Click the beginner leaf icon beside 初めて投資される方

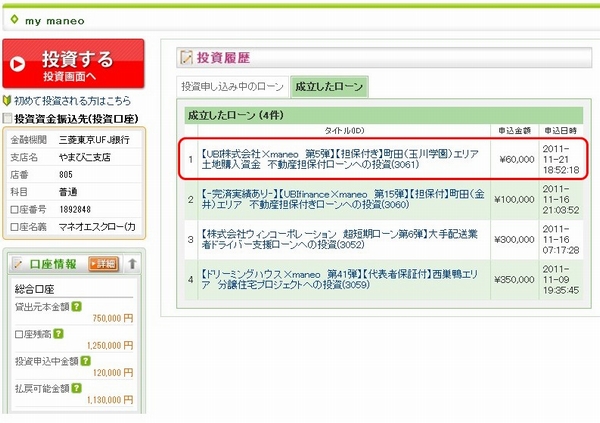click(x=7, y=101)
